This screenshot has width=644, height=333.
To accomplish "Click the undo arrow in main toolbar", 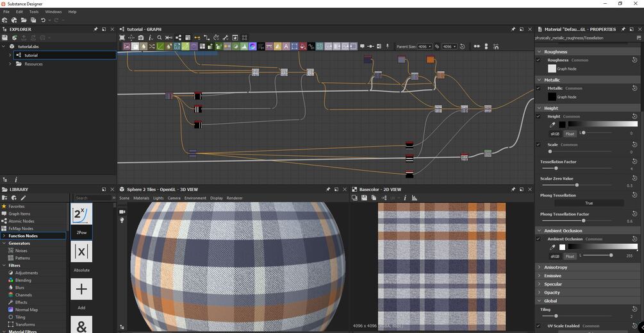I will click(x=43, y=20).
